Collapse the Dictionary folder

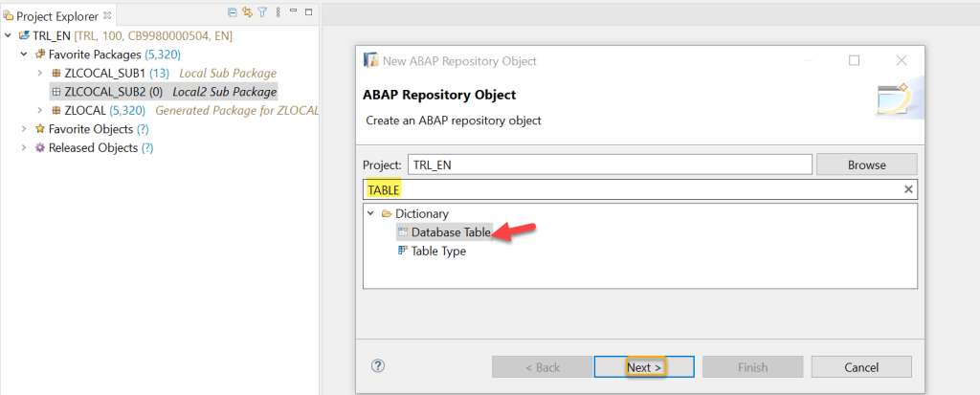coord(371,214)
